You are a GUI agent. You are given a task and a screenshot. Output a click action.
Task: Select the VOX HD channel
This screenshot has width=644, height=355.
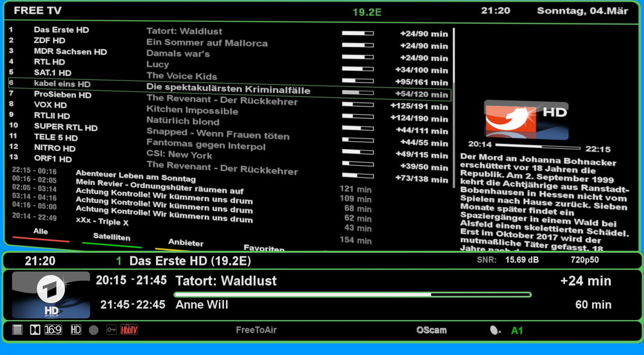50,105
